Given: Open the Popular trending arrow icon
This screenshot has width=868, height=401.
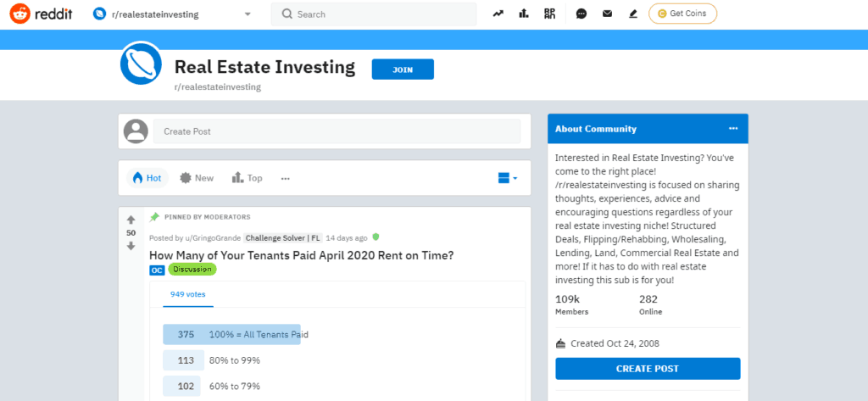Looking at the screenshot, I should [x=498, y=14].
